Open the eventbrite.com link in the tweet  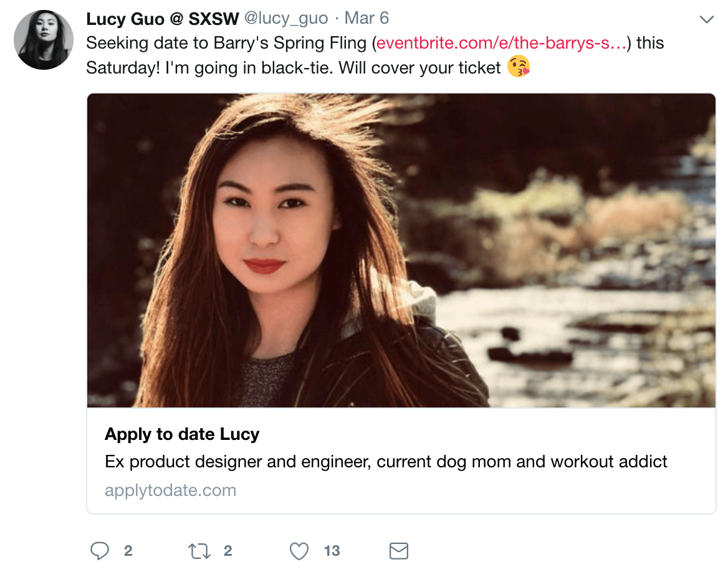point(501,43)
